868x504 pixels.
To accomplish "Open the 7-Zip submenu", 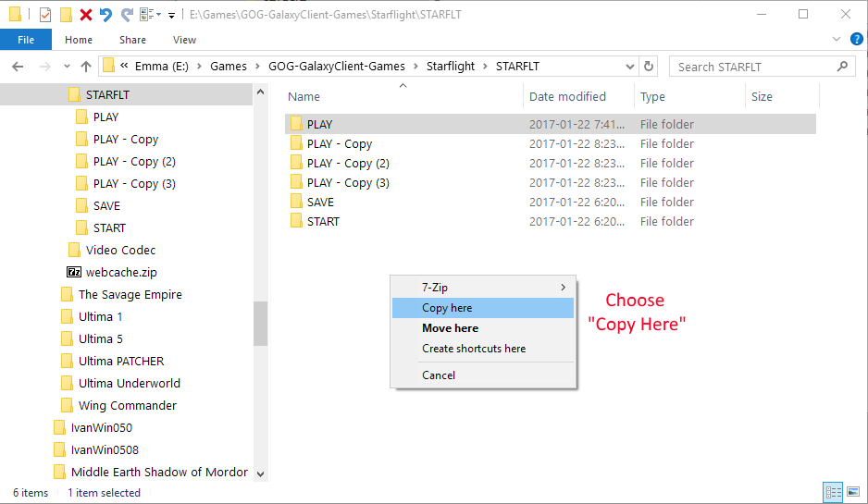I will (483, 287).
